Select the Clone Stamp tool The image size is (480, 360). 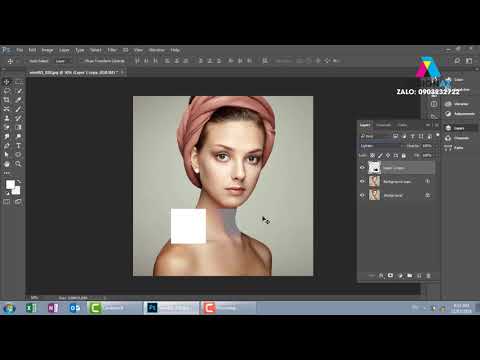coord(6,118)
